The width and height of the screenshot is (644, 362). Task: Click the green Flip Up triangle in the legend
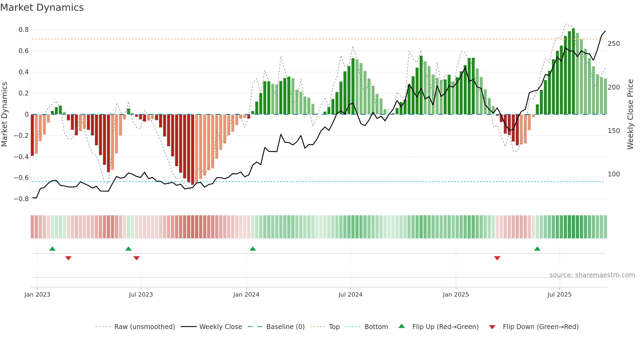point(402,326)
